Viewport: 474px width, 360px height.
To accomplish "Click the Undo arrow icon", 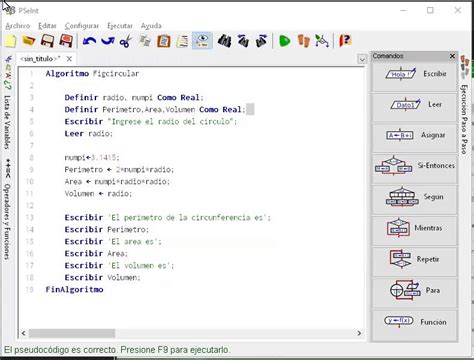I will 89,41.
